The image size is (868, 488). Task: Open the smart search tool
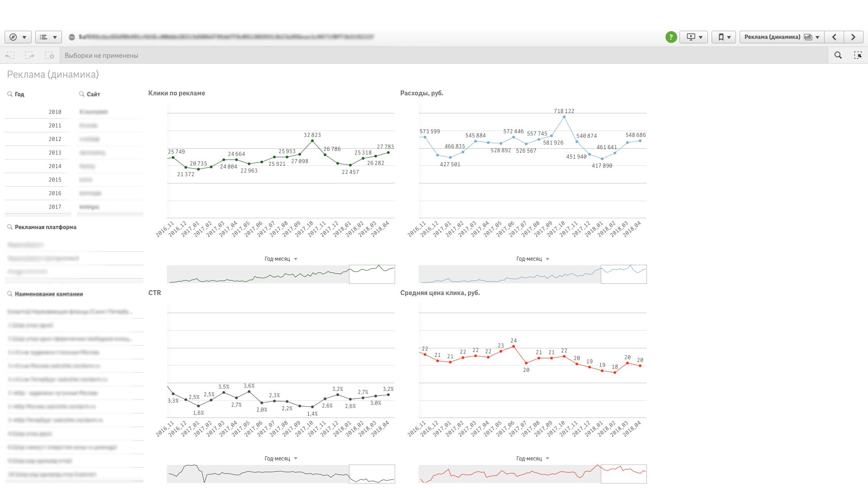[x=838, y=55]
